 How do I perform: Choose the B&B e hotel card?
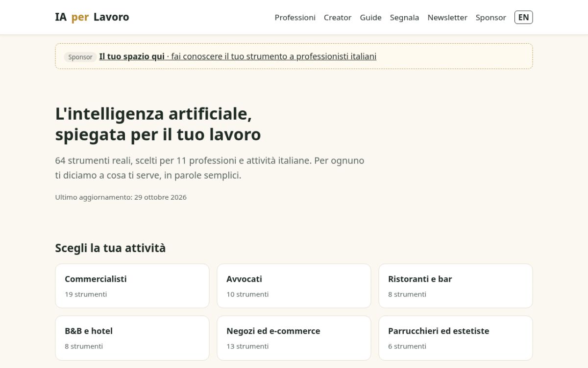[132, 338]
